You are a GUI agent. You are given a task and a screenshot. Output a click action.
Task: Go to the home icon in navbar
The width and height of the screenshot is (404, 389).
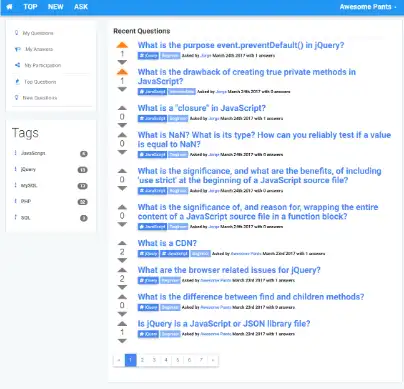[x=9, y=7]
